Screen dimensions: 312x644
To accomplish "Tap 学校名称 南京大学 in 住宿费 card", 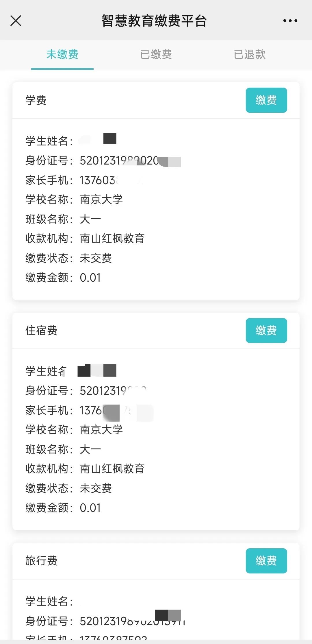I will tap(74, 430).
